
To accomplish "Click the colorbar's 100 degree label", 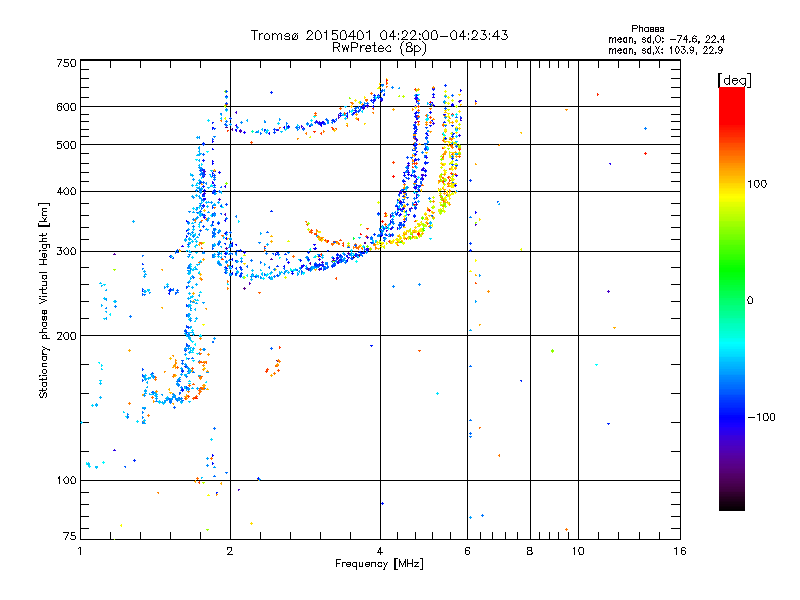I will point(757,184).
